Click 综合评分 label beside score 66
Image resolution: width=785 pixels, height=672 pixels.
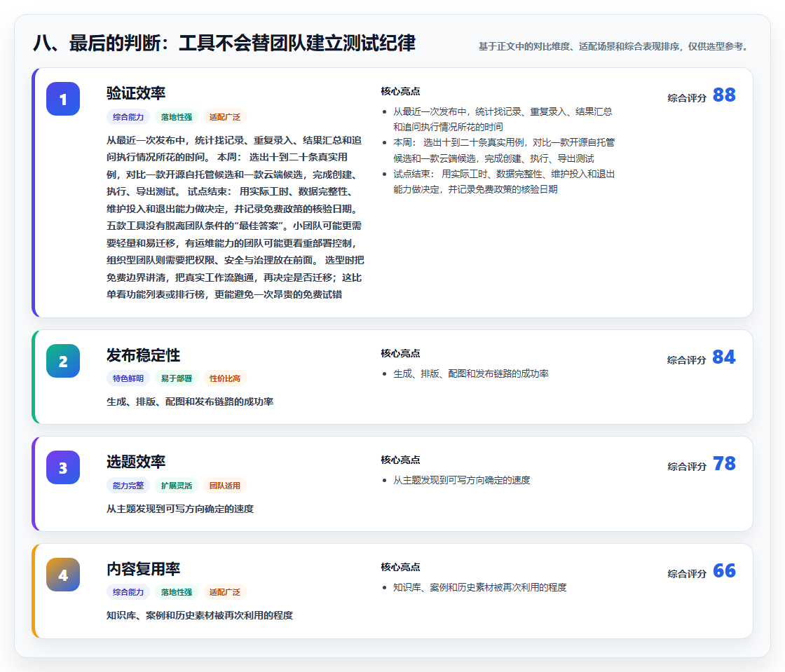click(x=686, y=574)
